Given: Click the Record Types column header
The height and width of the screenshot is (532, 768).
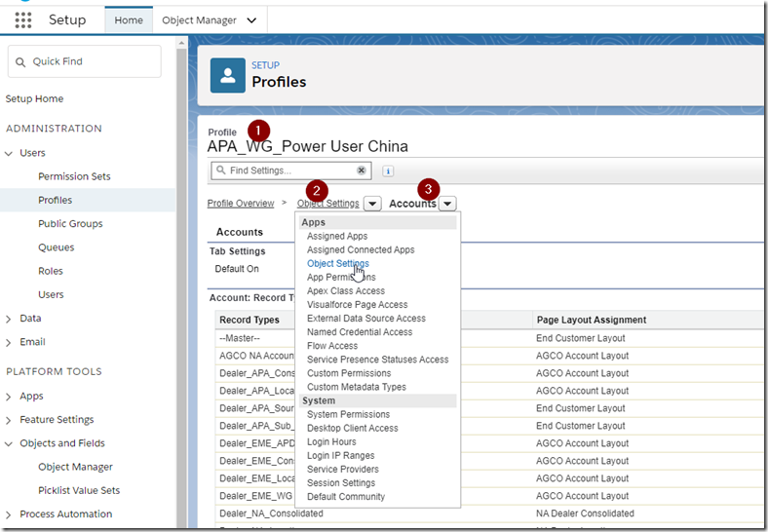Looking at the screenshot, I should [x=249, y=321].
